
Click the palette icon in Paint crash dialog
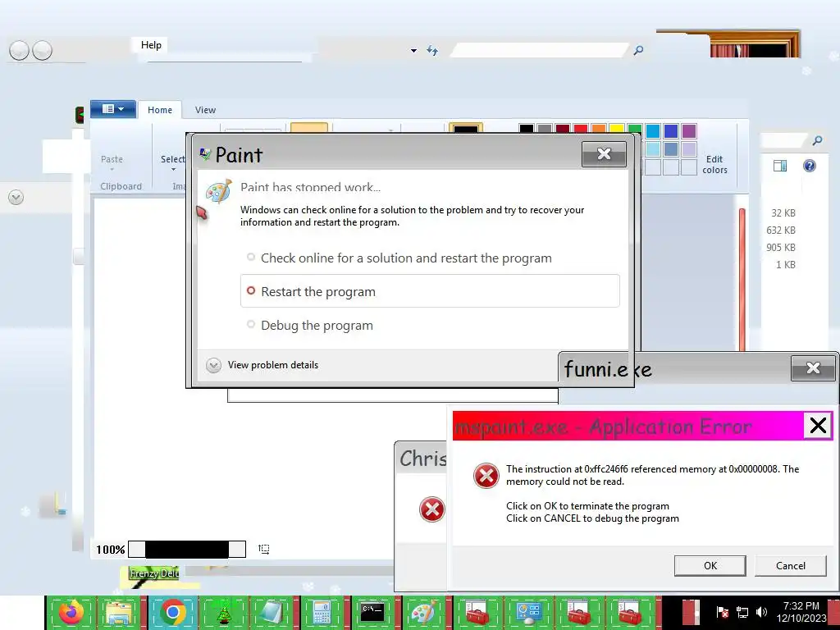tap(218, 192)
